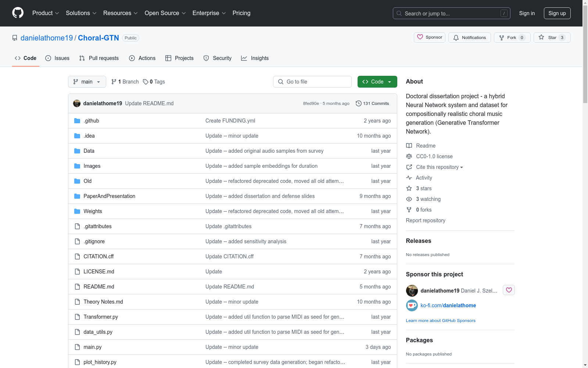The image size is (588, 368).
Task: Switch to the Pull requests tab
Action: 99,58
